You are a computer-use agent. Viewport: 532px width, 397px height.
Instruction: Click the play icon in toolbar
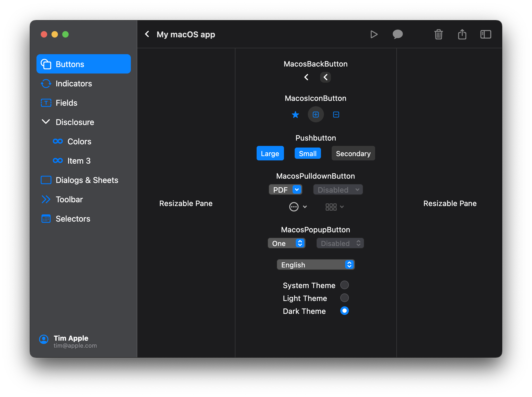[374, 34]
